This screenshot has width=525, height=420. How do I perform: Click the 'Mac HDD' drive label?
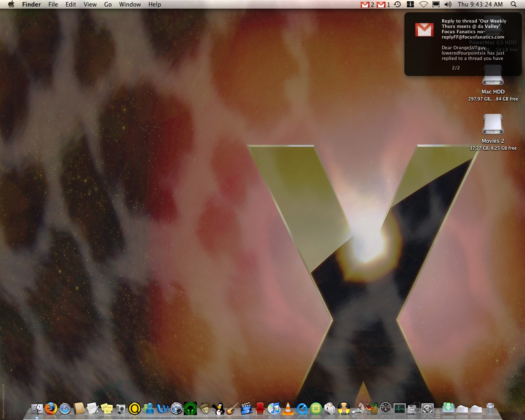coord(493,91)
